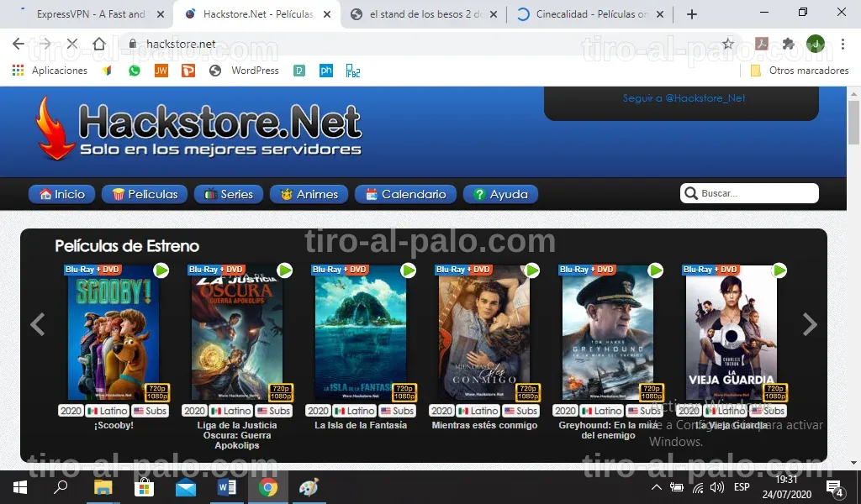The height and width of the screenshot is (504, 861).
Task: Stop page loading with the X button
Action: coord(72,44)
